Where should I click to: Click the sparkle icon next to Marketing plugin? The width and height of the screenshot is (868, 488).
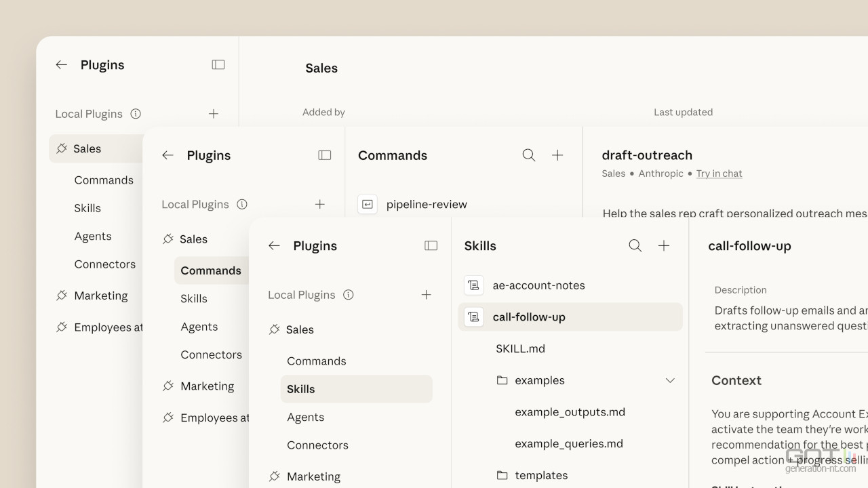tap(274, 476)
